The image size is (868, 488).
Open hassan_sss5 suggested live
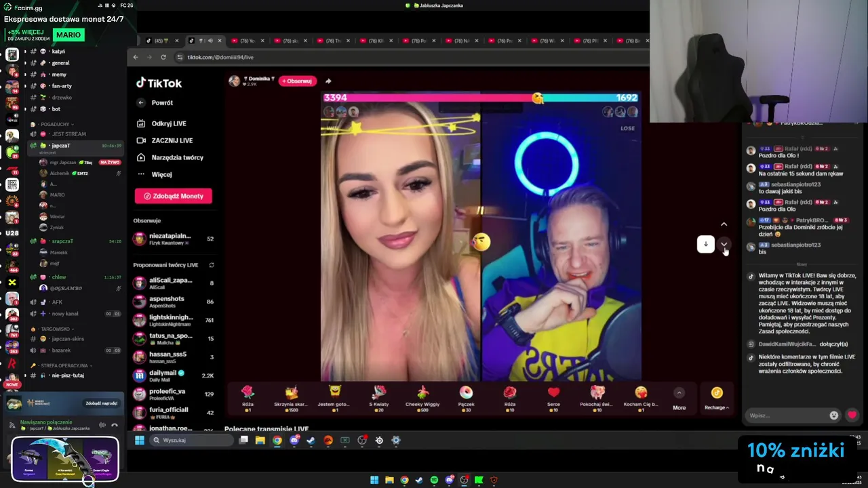pos(174,357)
